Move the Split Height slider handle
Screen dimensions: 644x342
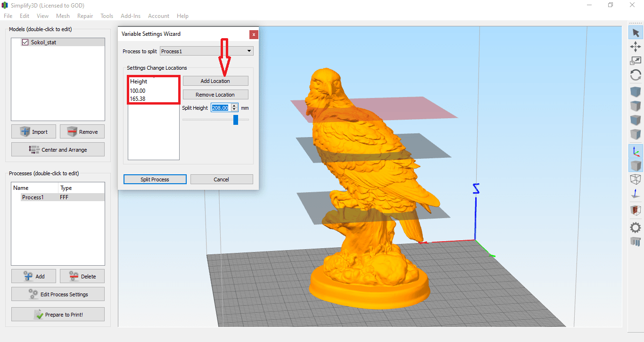coord(235,120)
